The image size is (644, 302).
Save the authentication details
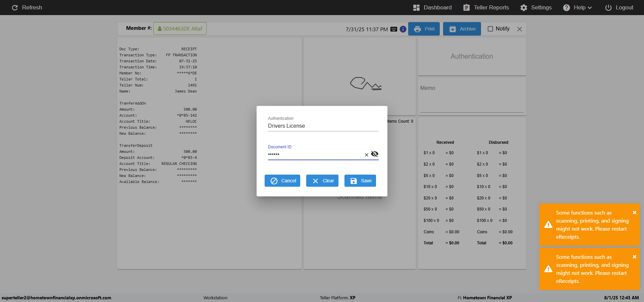coord(360,181)
